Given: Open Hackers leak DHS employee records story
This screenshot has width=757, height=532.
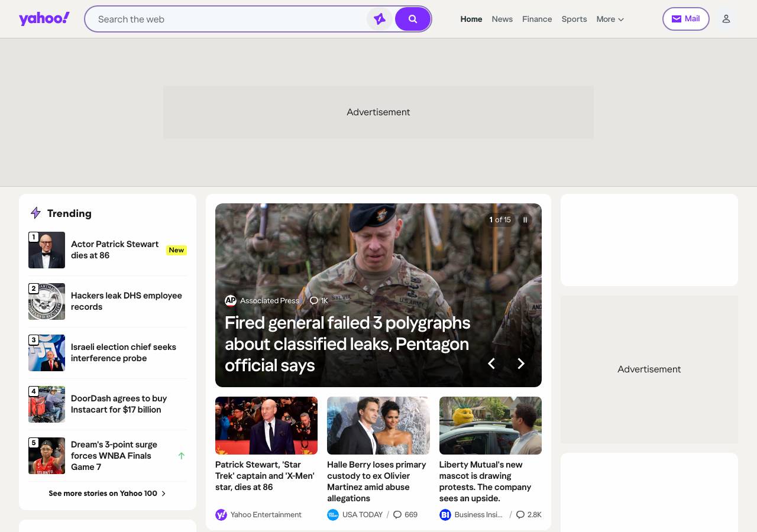Looking at the screenshot, I should coord(127,301).
